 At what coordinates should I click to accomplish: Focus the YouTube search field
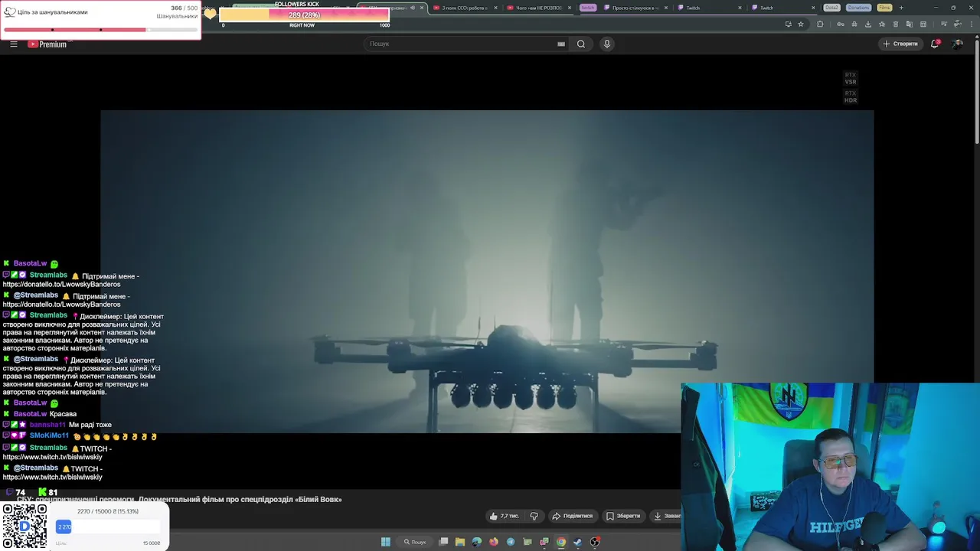(459, 44)
